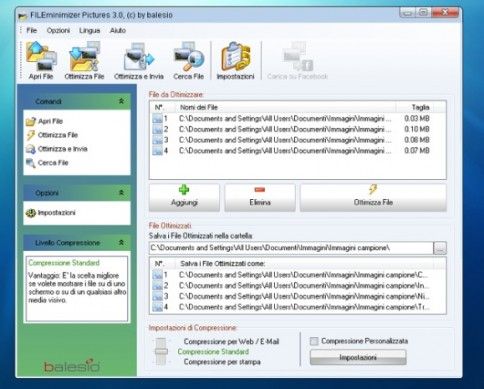Click the large Ottimizza File button
Screen dimensions: 484x389
coord(373,197)
